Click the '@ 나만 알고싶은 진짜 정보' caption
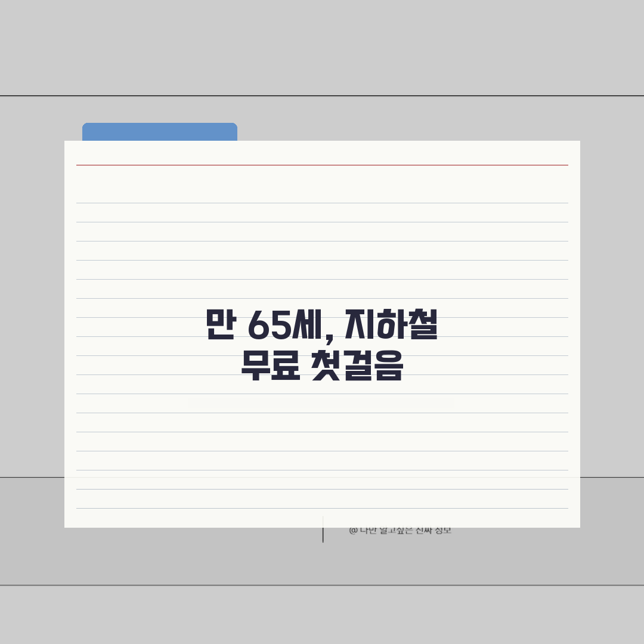Image resolution: width=644 pixels, height=644 pixels. point(400,530)
